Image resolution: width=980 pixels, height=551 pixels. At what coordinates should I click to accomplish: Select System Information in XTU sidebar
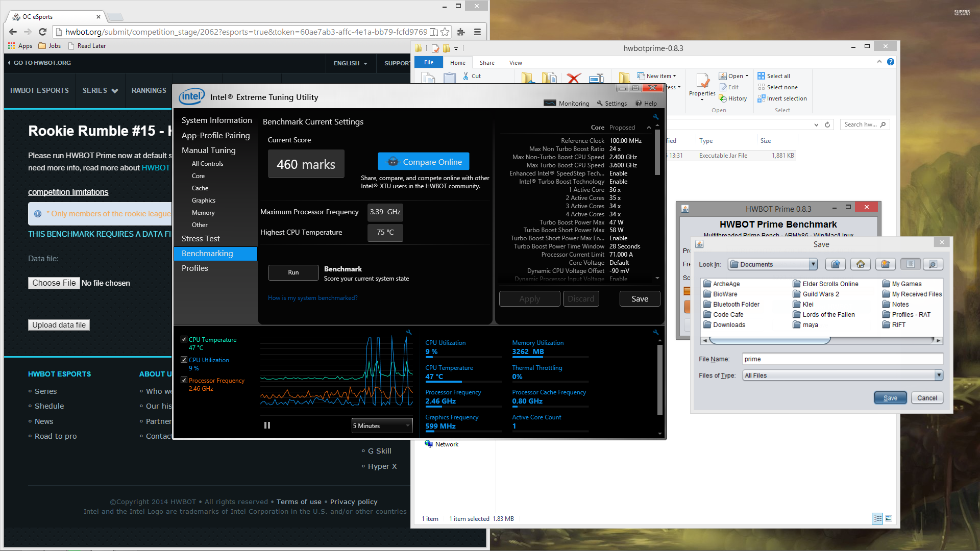coord(217,120)
